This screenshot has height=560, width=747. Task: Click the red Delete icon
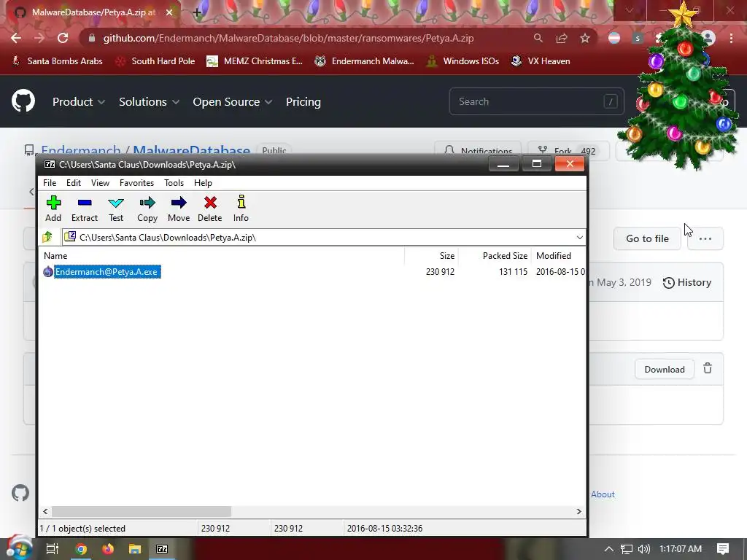coord(209,209)
